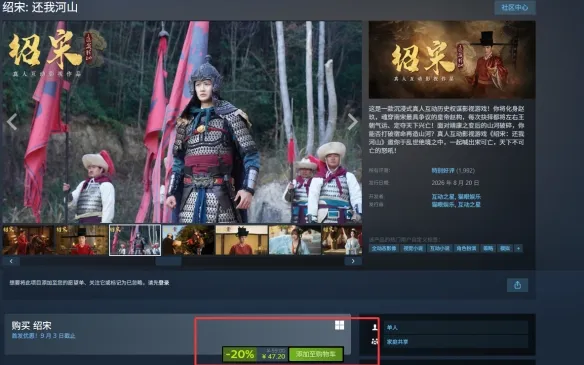Click the large armored general main screenshot
Image resolution: width=584 pixels, height=365 pixels.
pyautogui.click(x=182, y=122)
